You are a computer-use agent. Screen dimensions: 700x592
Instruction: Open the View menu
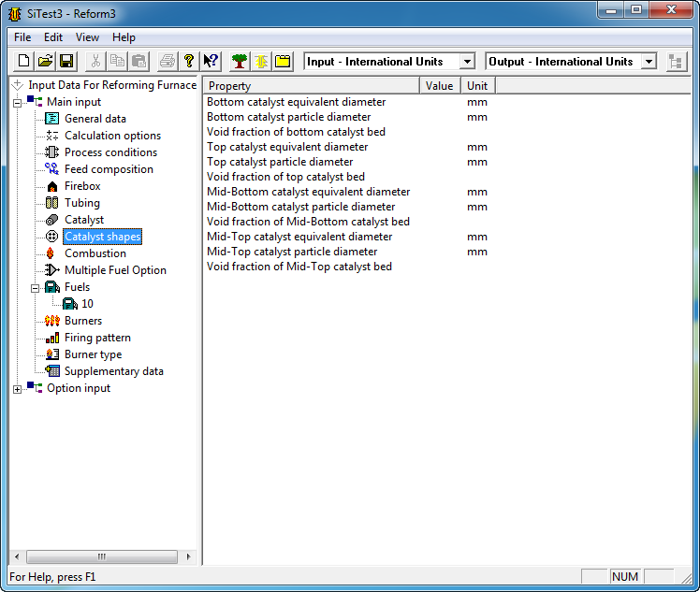(x=87, y=37)
